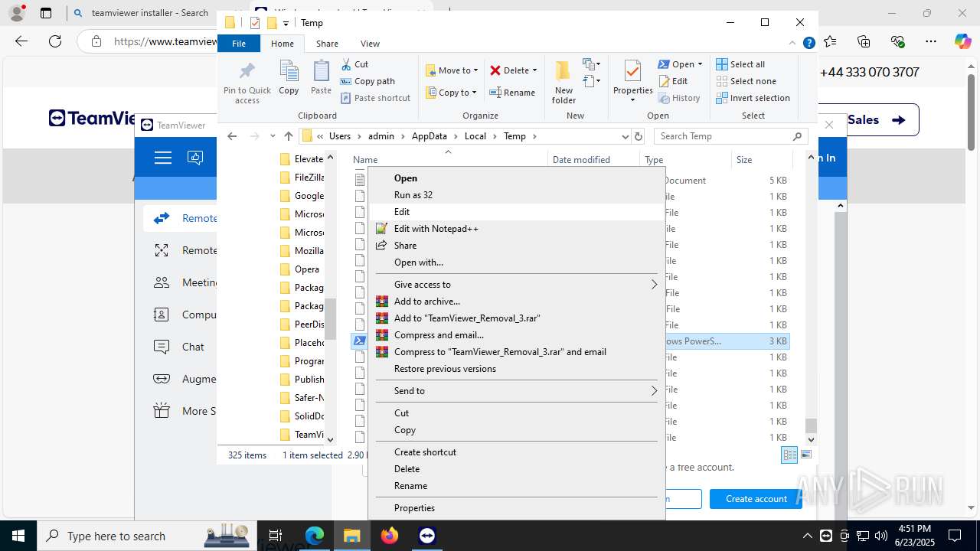Click the Refresh button in address bar
The width and height of the screenshot is (980, 551).
point(639,136)
